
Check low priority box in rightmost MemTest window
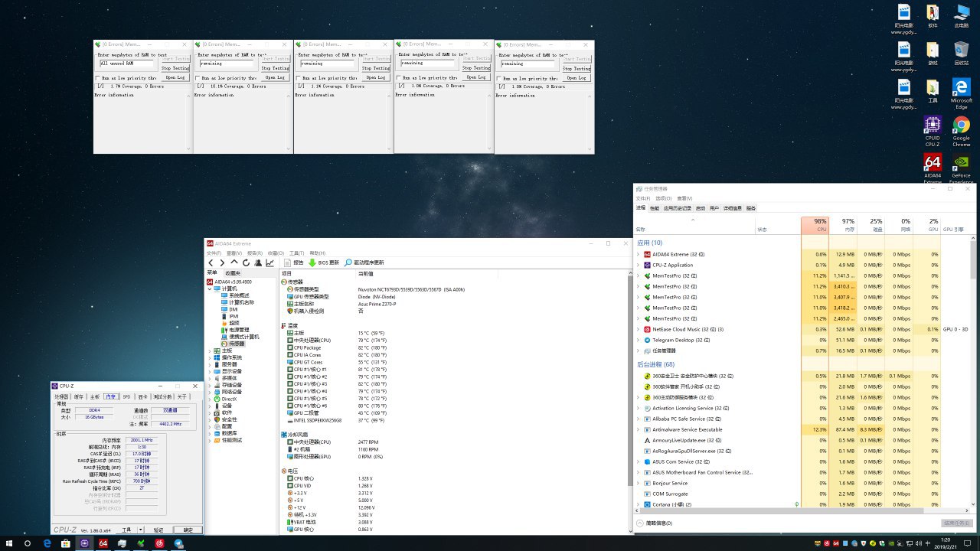point(499,78)
